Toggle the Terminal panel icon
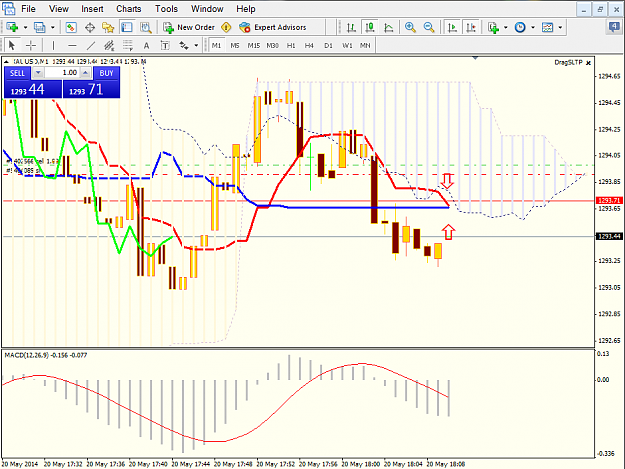 tap(127, 27)
